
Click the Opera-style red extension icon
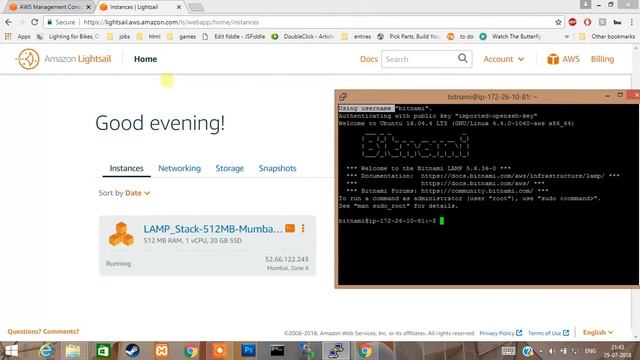tap(587, 22)
